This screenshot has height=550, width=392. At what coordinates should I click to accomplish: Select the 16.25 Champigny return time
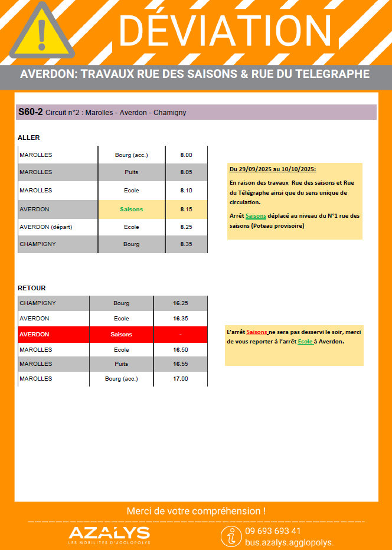point(180,303)
